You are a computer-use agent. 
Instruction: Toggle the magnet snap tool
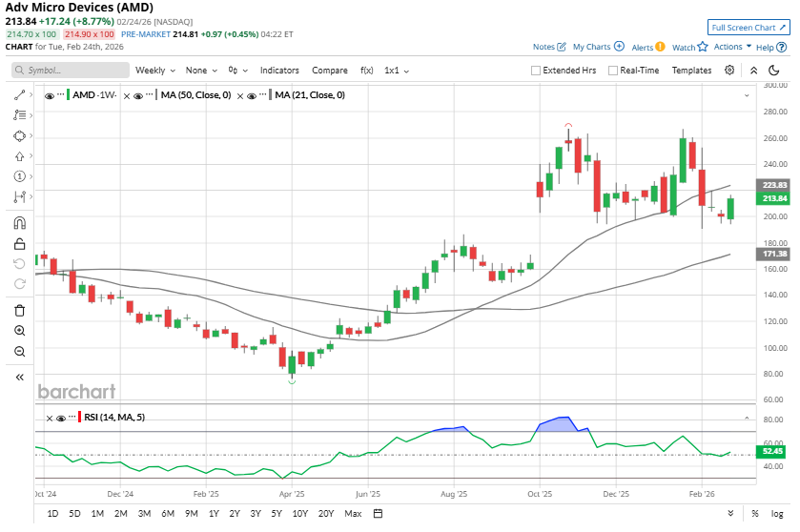(19, 224)
